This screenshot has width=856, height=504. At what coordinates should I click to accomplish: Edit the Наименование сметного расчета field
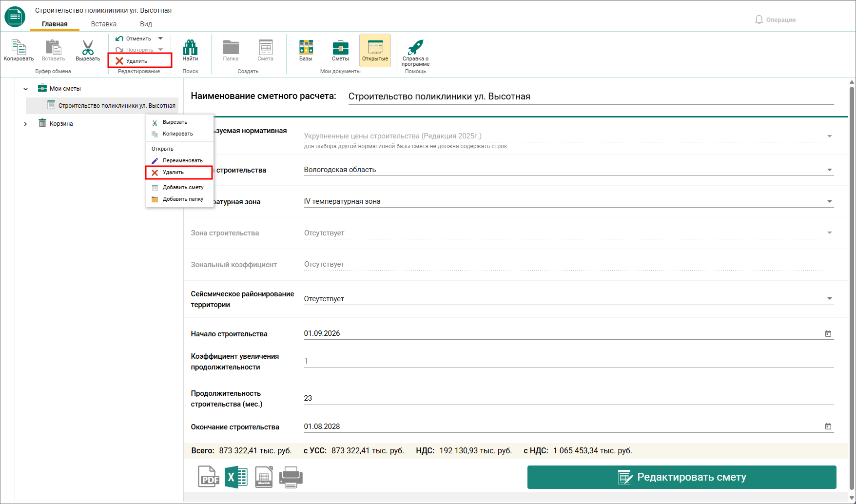point(591,97)
